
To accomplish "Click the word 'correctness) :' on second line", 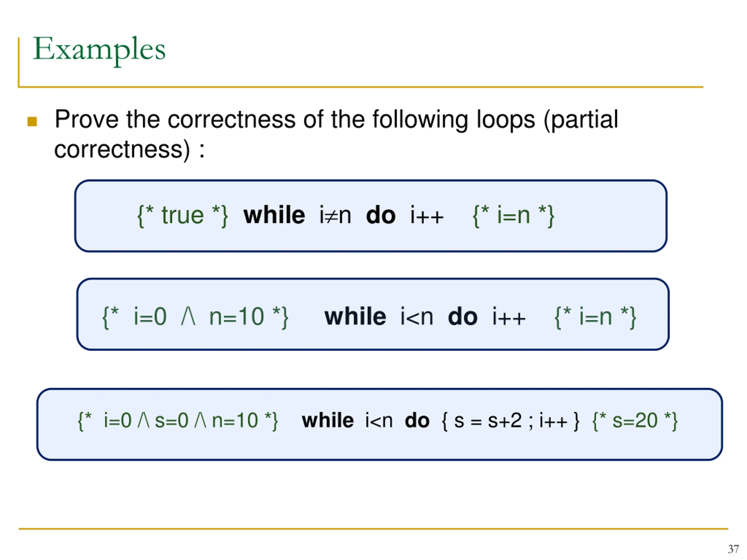I will (129, 149).
